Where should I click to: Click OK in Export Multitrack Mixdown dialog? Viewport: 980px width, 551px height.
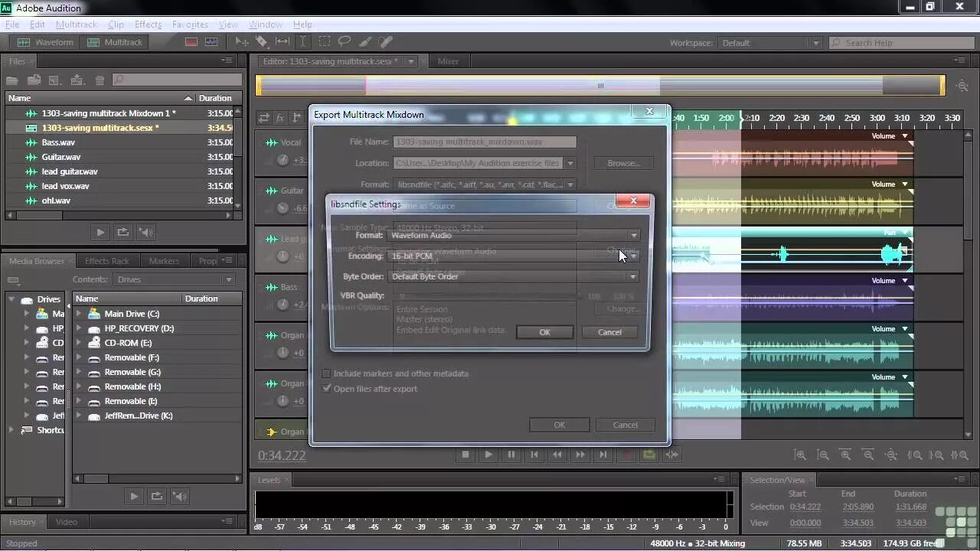tap(560, 425)
